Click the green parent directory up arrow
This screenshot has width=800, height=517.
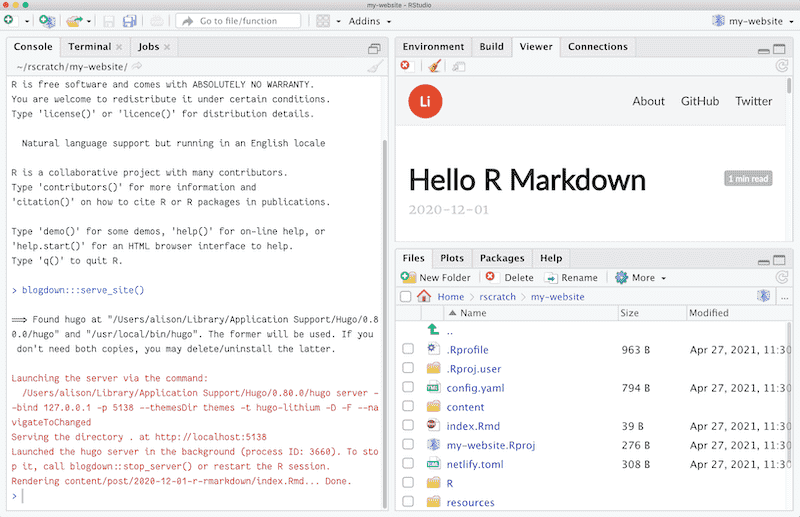pos(433,330)
